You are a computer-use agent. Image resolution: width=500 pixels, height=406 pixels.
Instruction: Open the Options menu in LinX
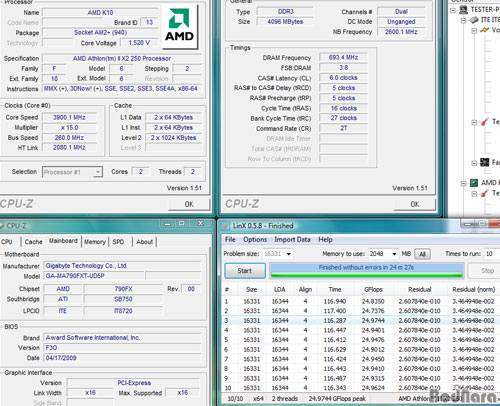pyautogui.click(x=255, y=240)
